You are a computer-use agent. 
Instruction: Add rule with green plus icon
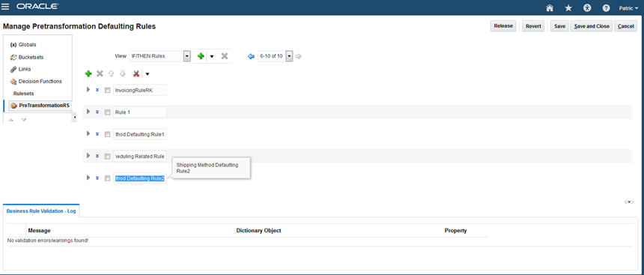coord(88,74)
